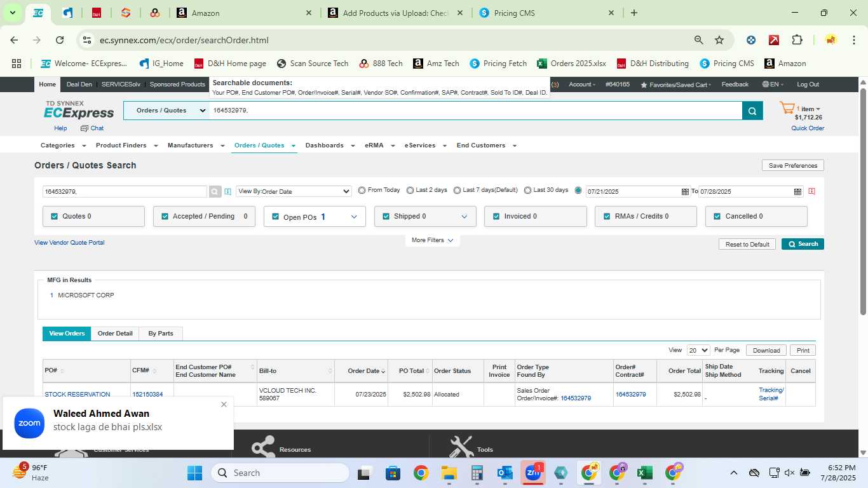The image size is (868, 488).
Task: Open the Chrome apps grid icon
Action: tap(17, 64)
